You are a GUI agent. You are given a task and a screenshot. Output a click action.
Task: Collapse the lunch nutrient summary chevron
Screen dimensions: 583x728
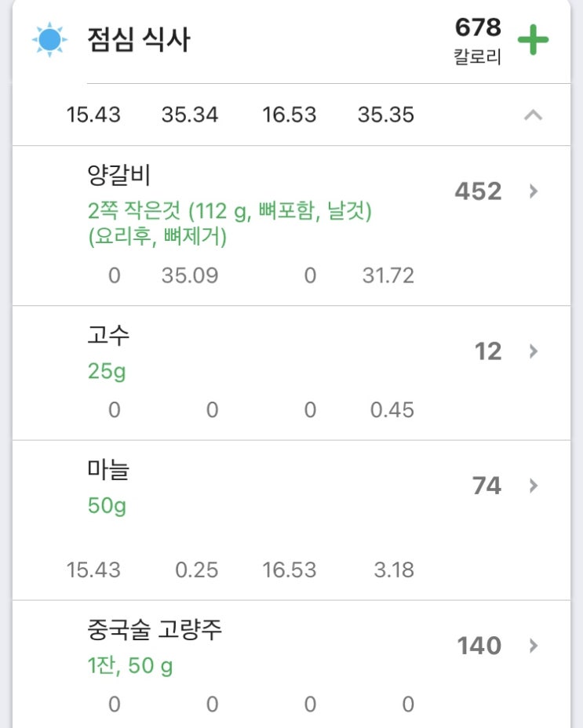click(533, 115)
